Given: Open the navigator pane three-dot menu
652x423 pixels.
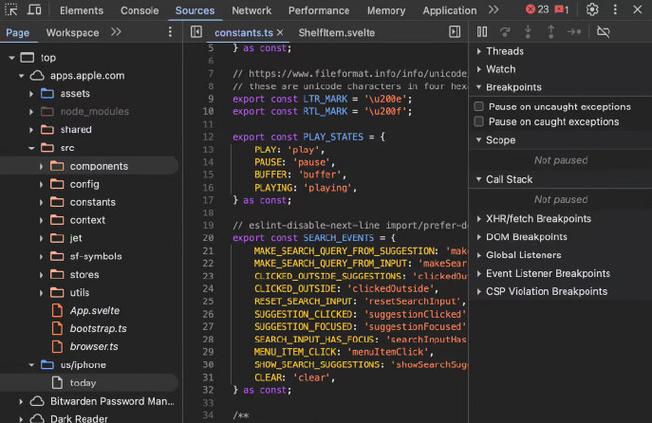Looking at the screenshot, I should click(x=170, y=32).
